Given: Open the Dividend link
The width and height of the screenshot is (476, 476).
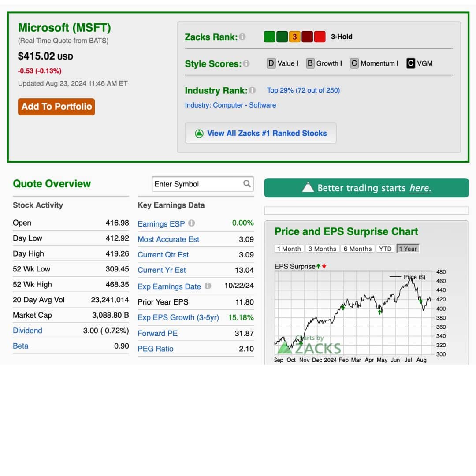Looking at the screenshot, I should tap(27, 331).
